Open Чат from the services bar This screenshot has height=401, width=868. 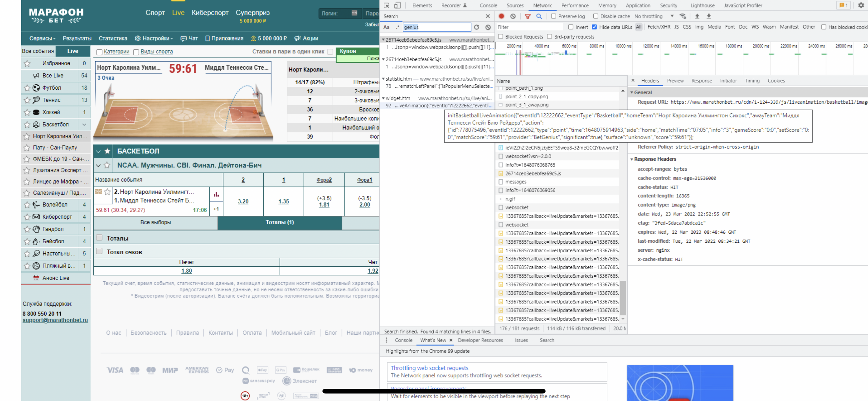[189, 38]
